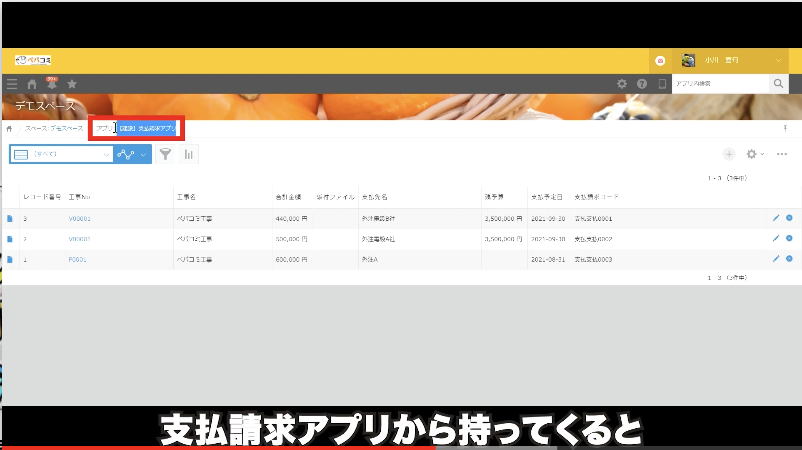
Task: Open the app settings gear dropdown
Action: point(755,154)
